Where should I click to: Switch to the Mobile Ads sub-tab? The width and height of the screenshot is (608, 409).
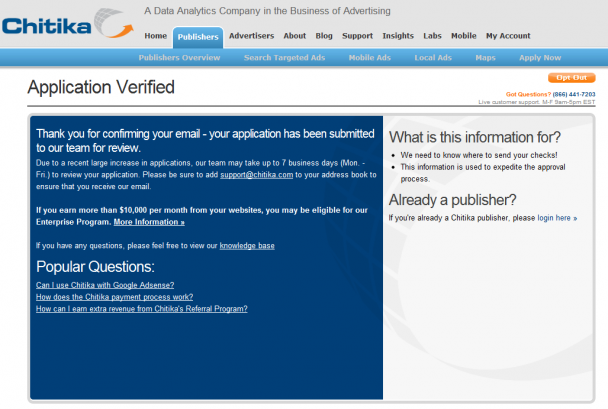coord(370,58)
